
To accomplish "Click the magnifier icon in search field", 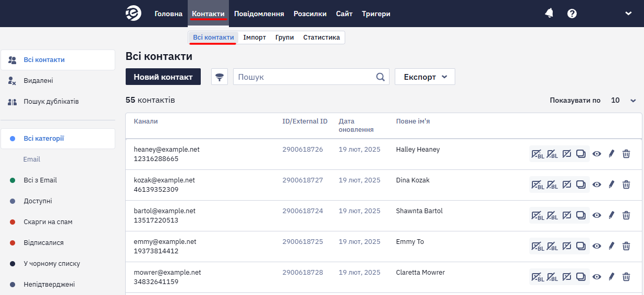I will [381, 77].
